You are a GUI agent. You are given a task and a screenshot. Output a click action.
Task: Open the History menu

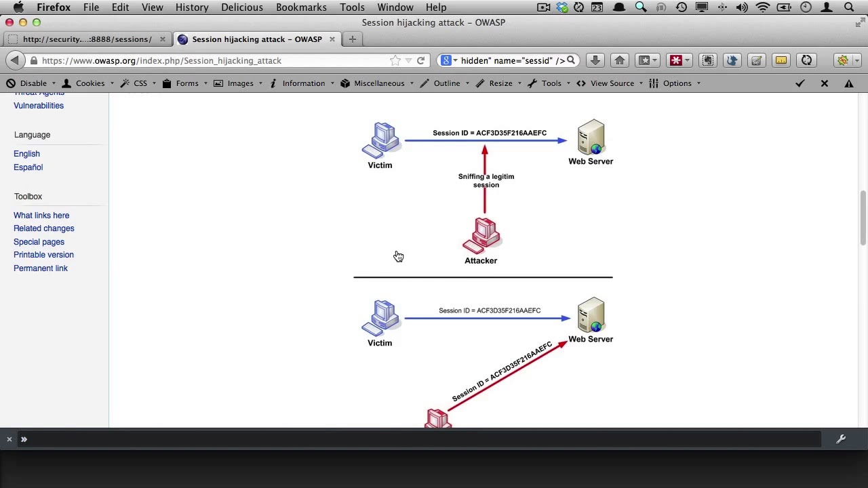[192, 7]
